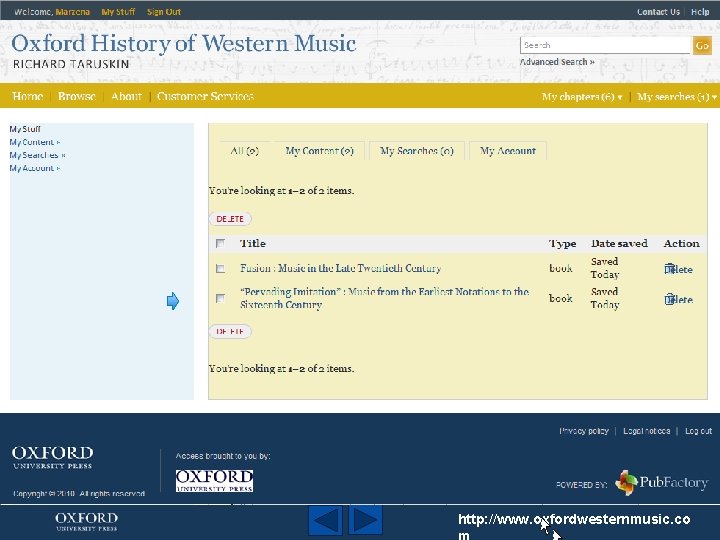Tick the select-all checkbox beside Title
This screenshot has height=540, width=720.
220,243
